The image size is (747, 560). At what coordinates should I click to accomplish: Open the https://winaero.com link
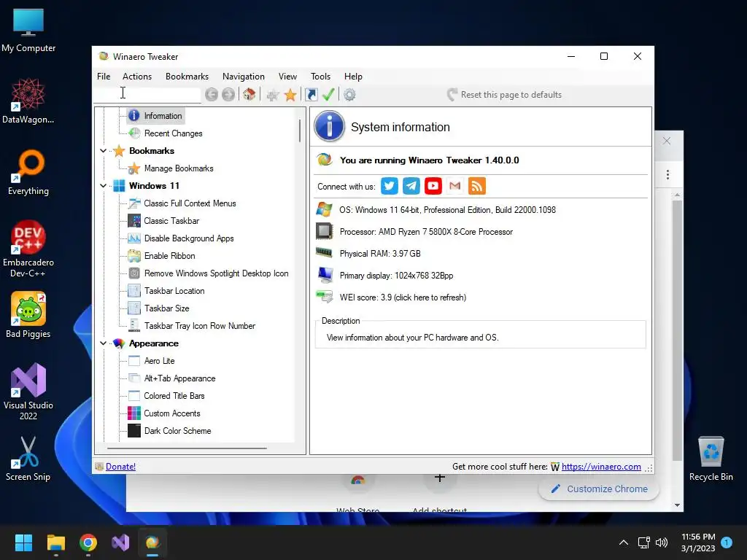point(601,467)
